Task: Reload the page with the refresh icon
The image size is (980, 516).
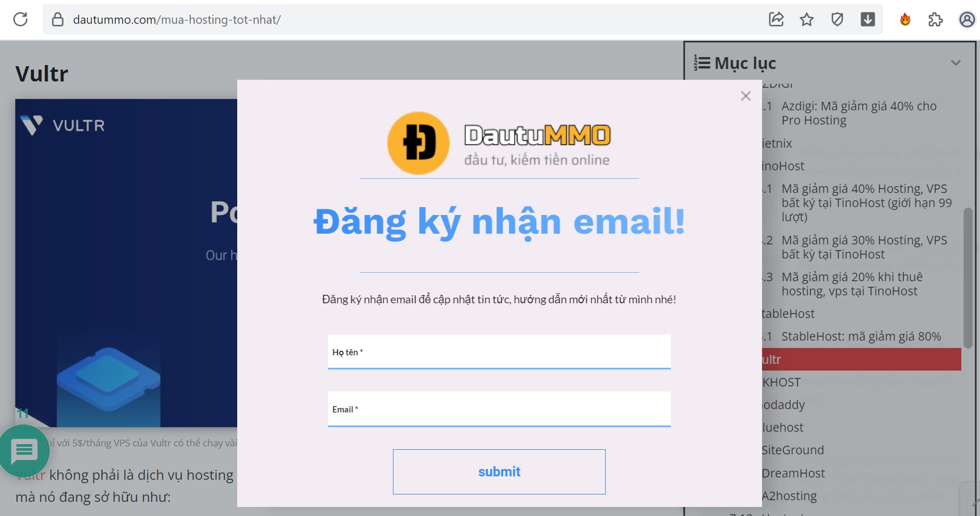Action: pos(20,19)
